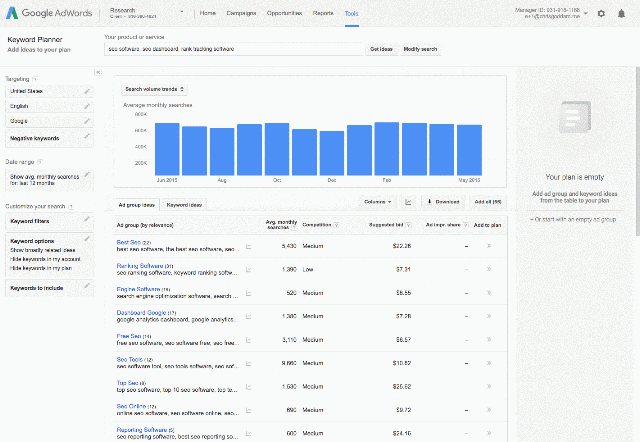Show trend chart for Seo Tools row
Viewport: 640px width, 442px height.
249,363
